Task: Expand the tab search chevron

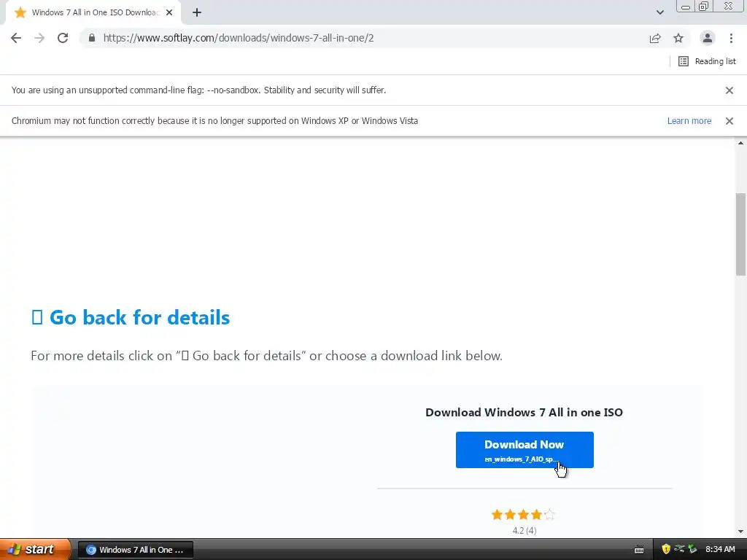Action: (x=659, y=13)
